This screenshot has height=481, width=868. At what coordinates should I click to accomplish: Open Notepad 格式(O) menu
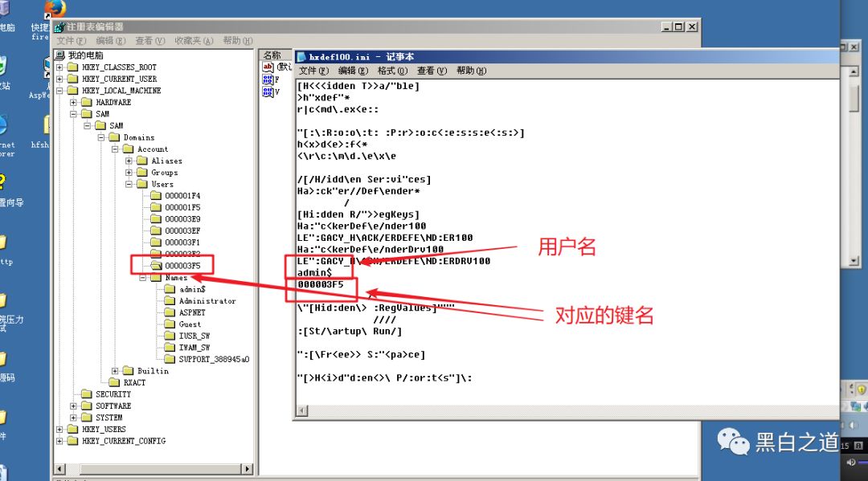(392, 71)
